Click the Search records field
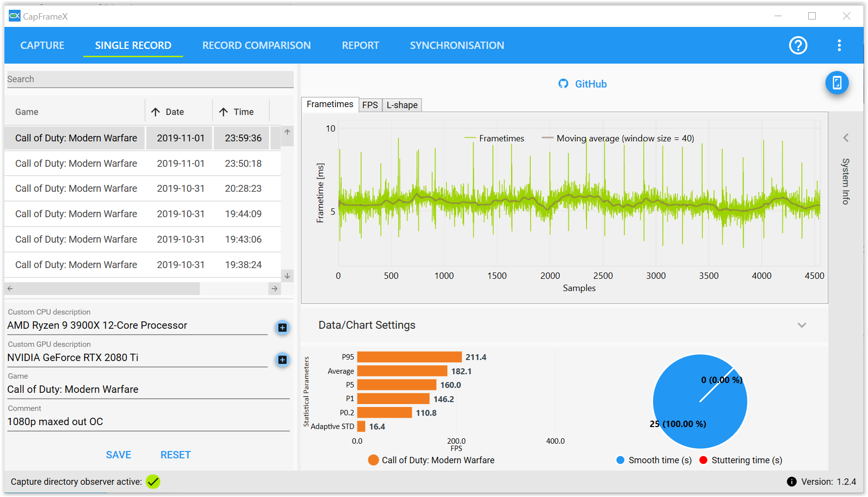Viewport: 868px width, 497px height. click(x=150, y=79)
